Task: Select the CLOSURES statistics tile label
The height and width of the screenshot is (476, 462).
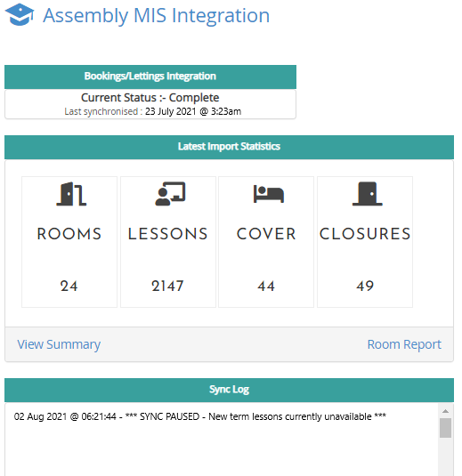Action: [x=365, y=234]
